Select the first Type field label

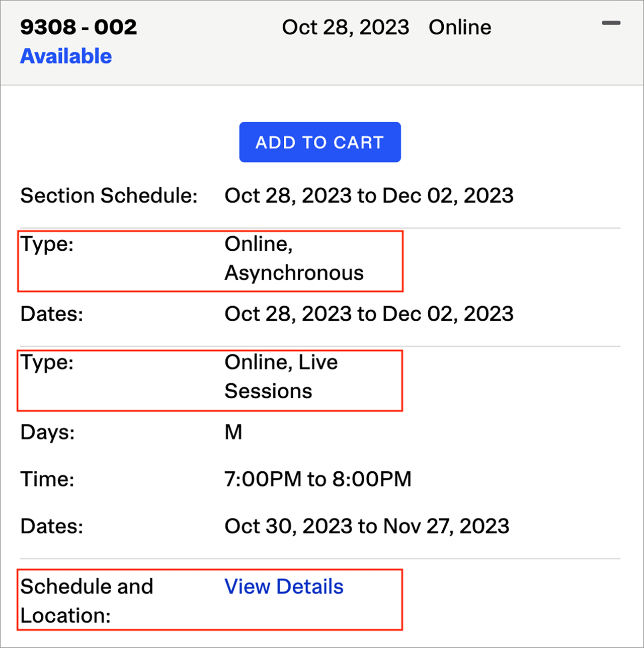coord(47,244)
